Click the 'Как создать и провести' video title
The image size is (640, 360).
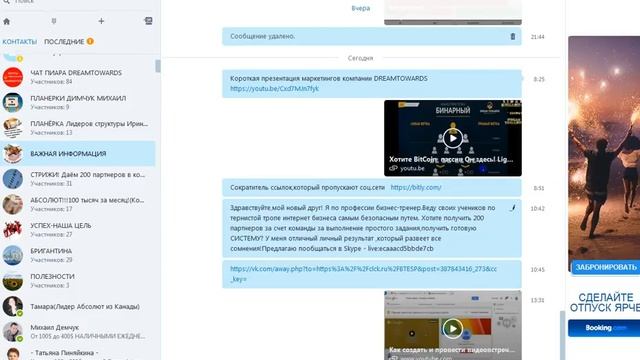coord(452,350)
